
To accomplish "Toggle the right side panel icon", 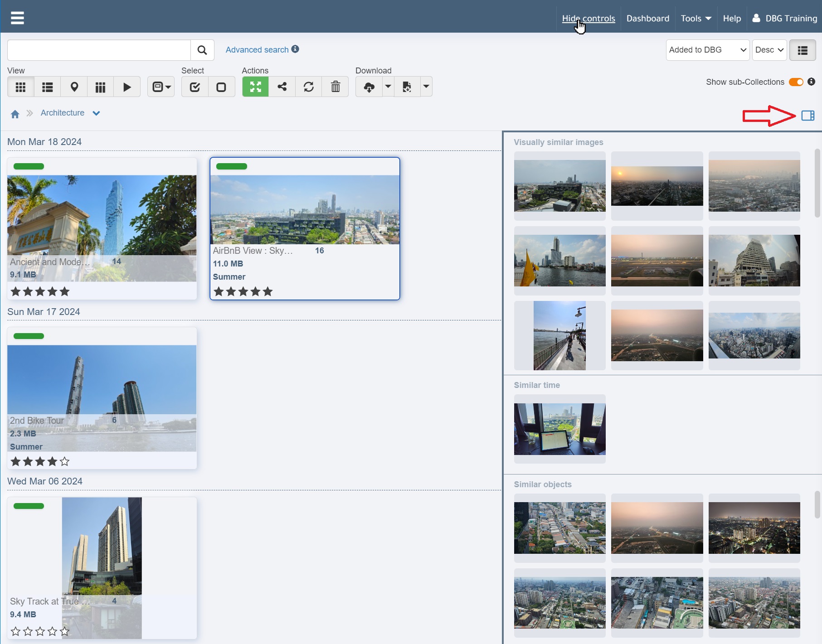I will pos(807,116).
